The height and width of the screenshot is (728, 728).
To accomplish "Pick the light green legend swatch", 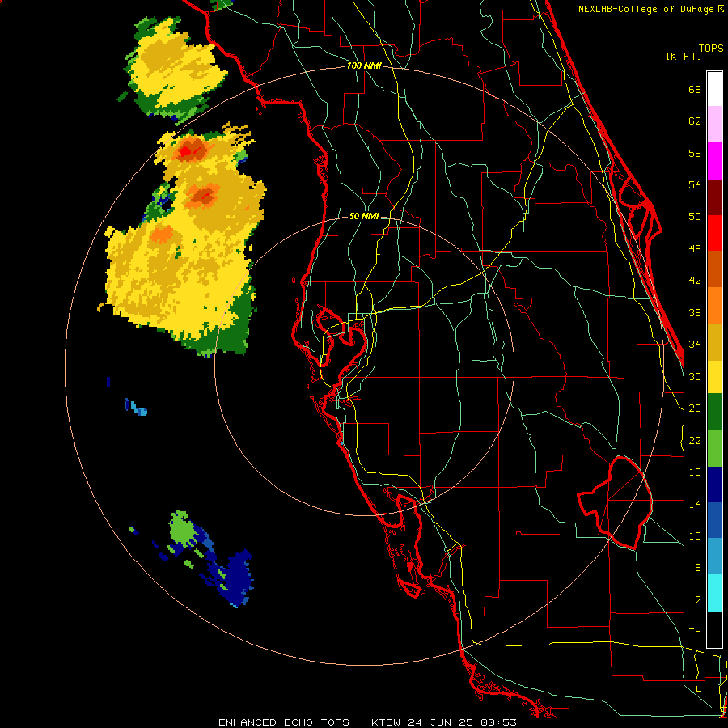I will [714, 448].
